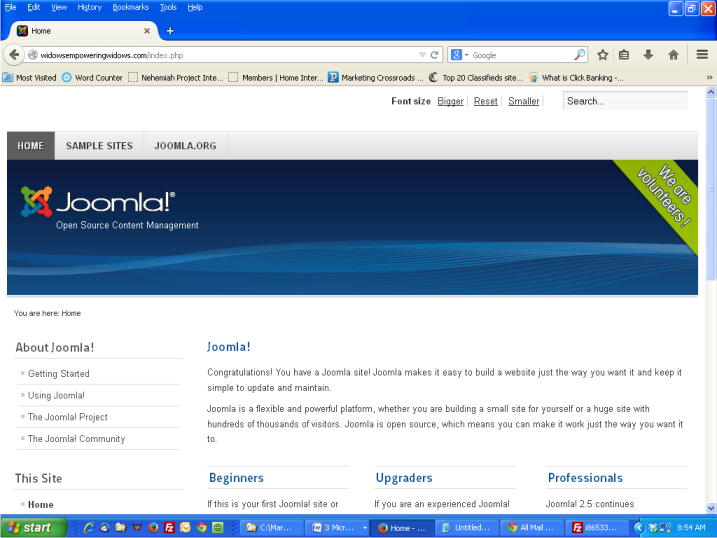Expand hidden system tray icons arrow
Screen dimensions: 717x538
coord(639,527)
